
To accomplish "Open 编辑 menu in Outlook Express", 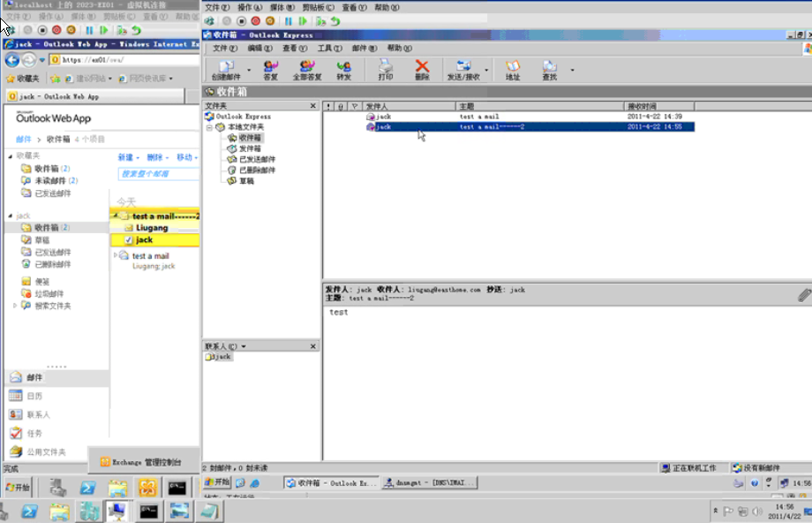I will point(259,49).
